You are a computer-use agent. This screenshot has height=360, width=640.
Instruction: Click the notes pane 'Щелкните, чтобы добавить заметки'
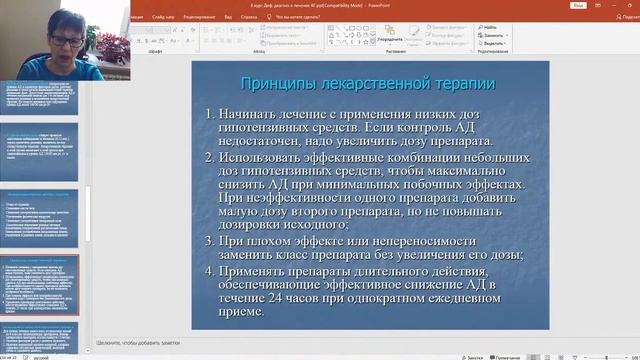[x=138, y=343]
